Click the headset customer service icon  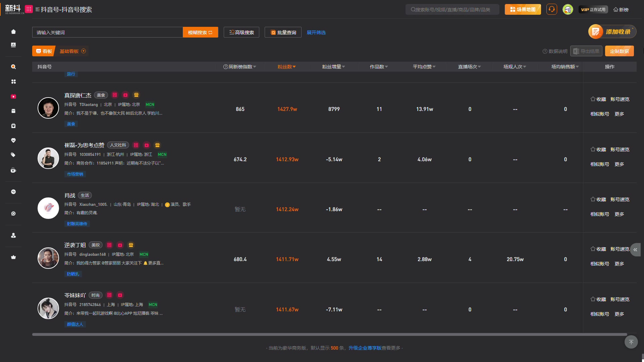[552, 9]
